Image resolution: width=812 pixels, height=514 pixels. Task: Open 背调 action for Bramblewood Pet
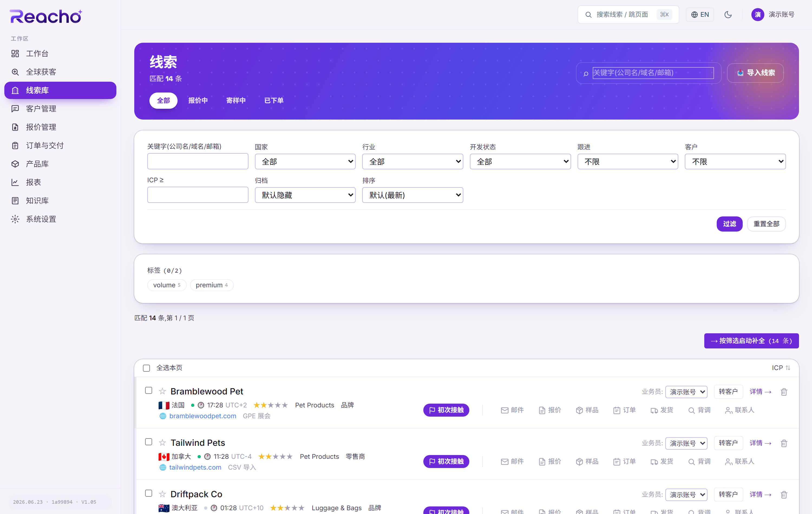click(699, 410)
